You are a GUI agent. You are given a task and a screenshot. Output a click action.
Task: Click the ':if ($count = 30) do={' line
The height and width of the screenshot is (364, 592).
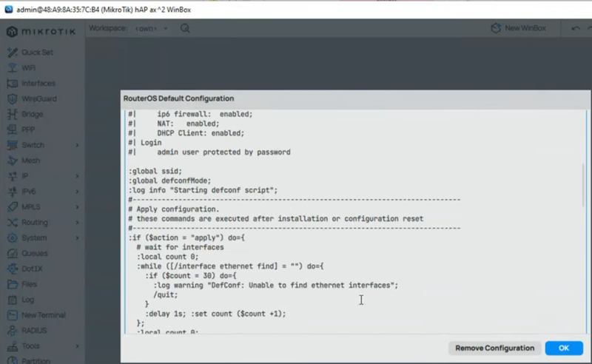(x=191, y=276)
